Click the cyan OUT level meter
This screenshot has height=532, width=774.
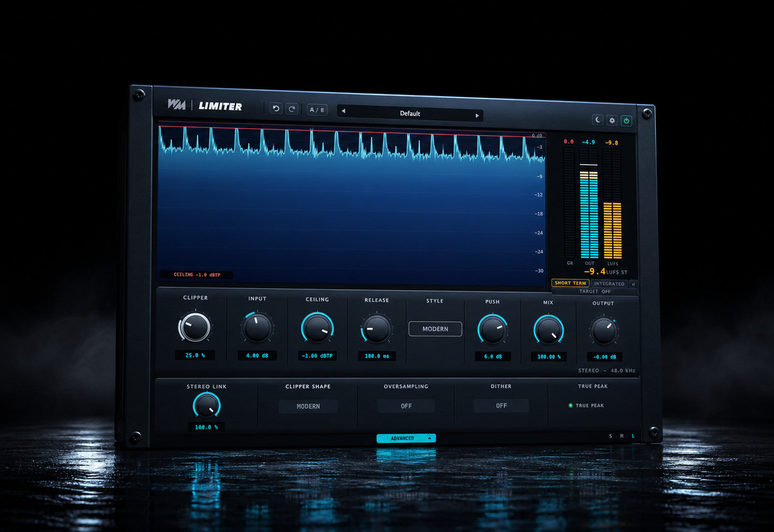point(589,204)
